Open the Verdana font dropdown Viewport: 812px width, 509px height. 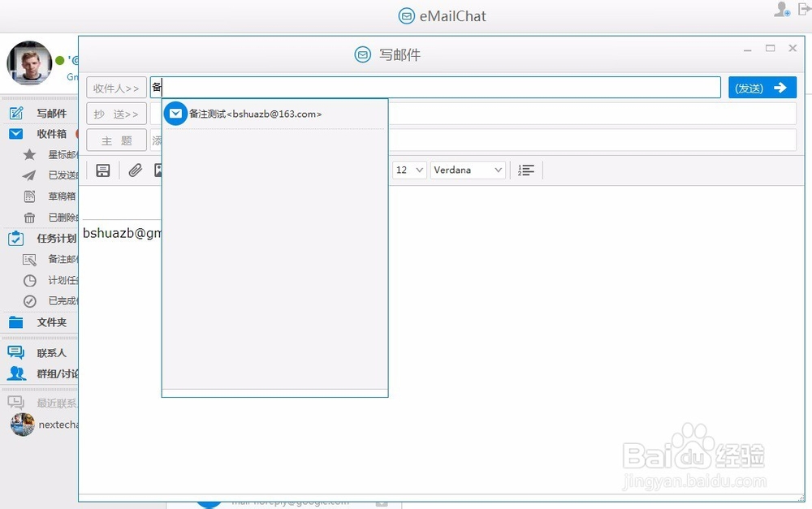[x=468, y=170]
